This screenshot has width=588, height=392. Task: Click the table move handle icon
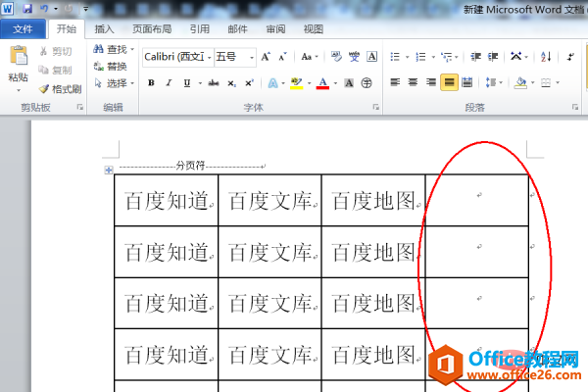coord(109,170)
